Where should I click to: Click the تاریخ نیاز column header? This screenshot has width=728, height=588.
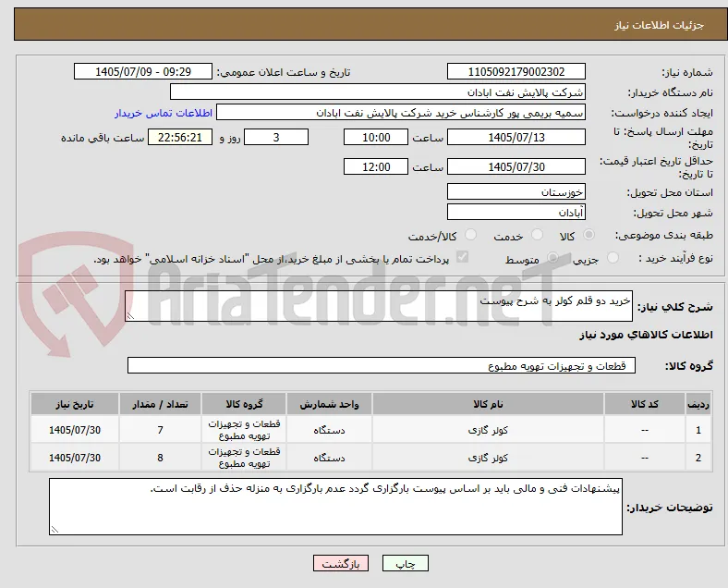(75, 404)
